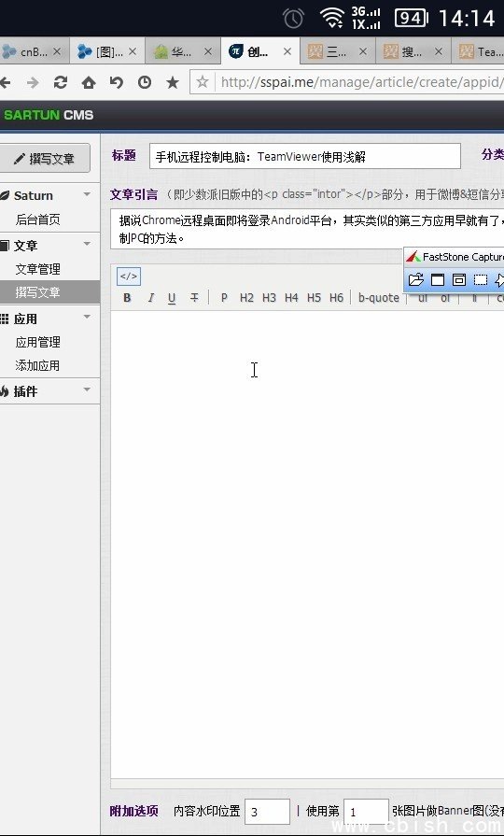
Task: Apply bold with the B button
Action: [127, 298]
